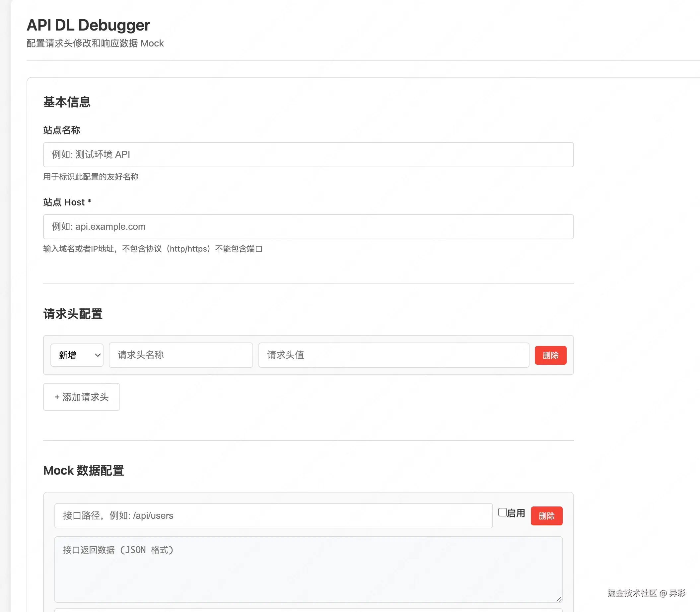Screen dimensions: 700x612
Task: Click the 接口路径 input field
Action: click(x=273, y=515)
